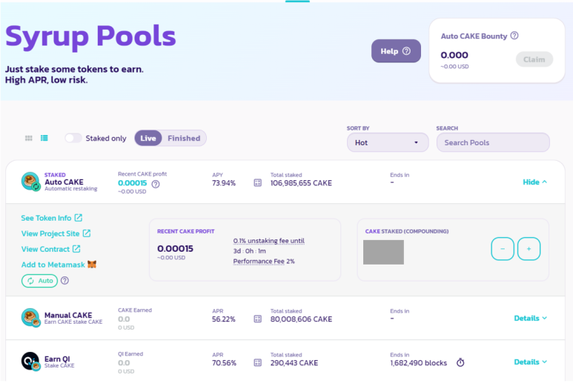Click the Auto restaking tag button
This screenshot has width=573, height=392.
coord(39,281)
